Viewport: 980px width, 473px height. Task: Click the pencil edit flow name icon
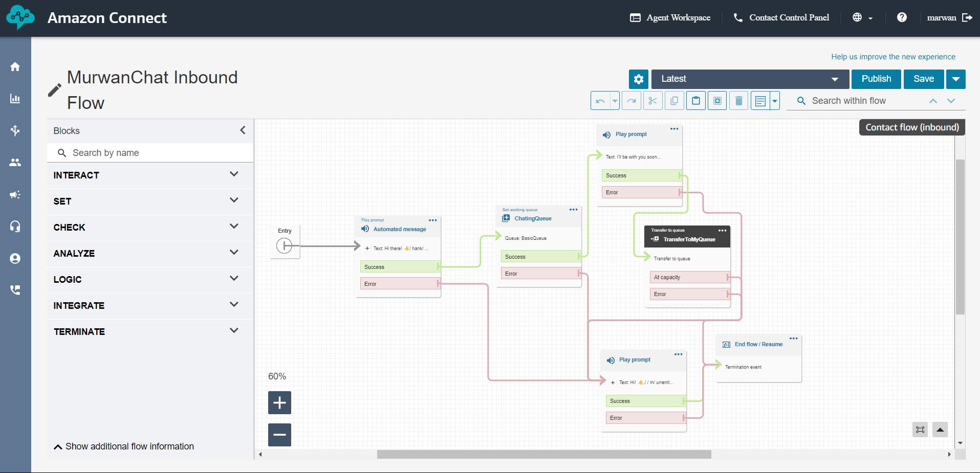tap(54, 90)
